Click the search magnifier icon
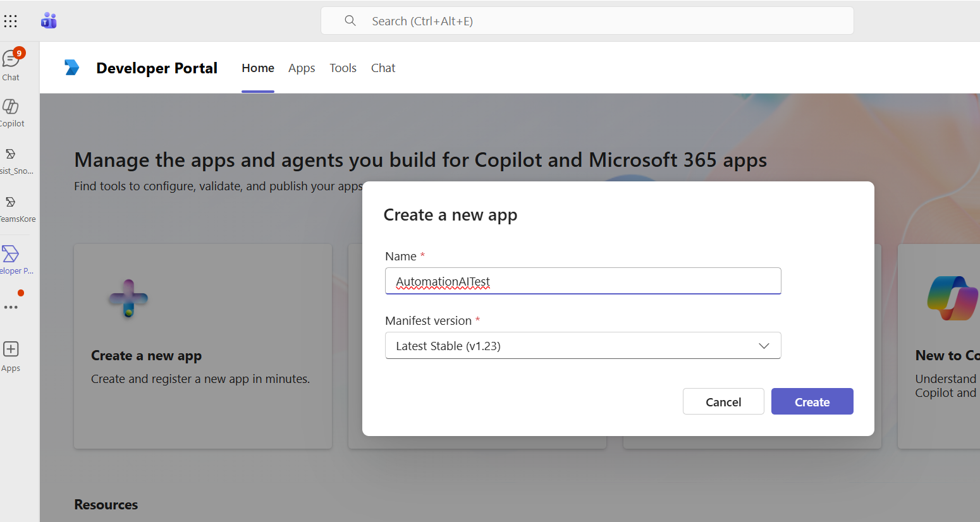Viewport: 980px width, 522px height. point(350,21)
